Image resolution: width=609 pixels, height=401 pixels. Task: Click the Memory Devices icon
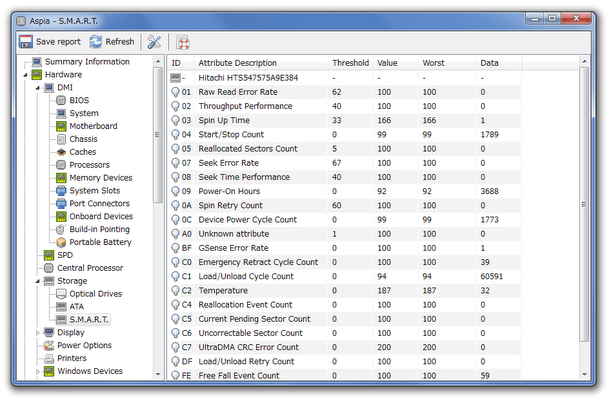[61, 178]
